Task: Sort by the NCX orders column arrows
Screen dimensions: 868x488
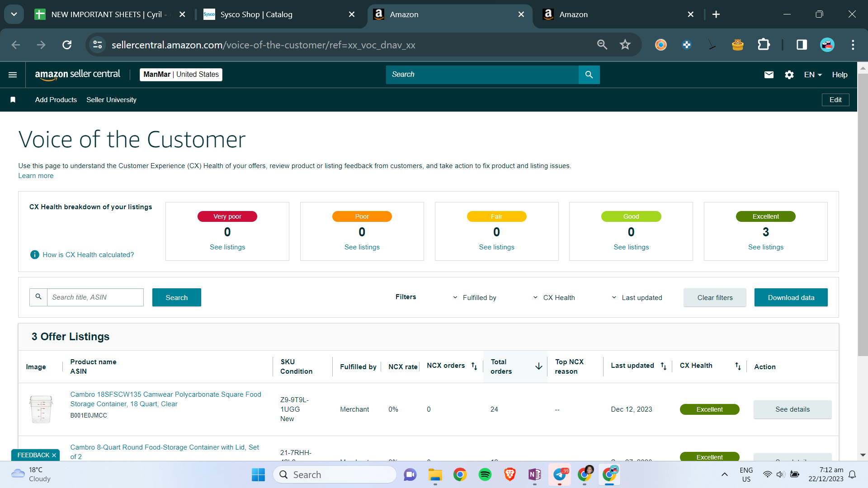Action: 474,366
